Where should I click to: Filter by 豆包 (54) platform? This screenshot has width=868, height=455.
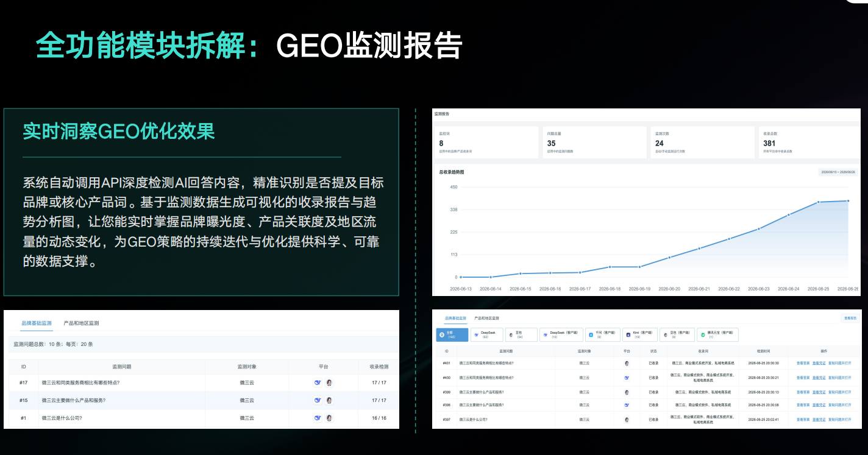point(521,334)
